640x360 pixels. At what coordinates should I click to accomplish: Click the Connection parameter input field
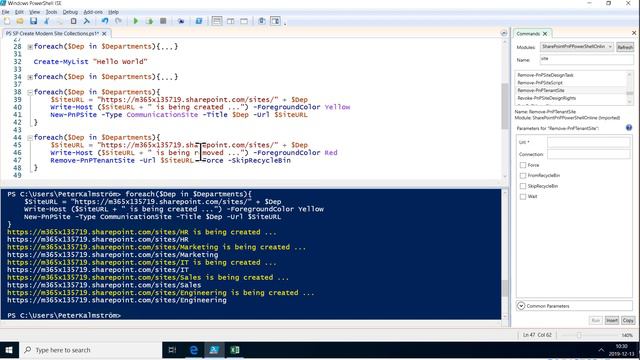click(589, 154)
